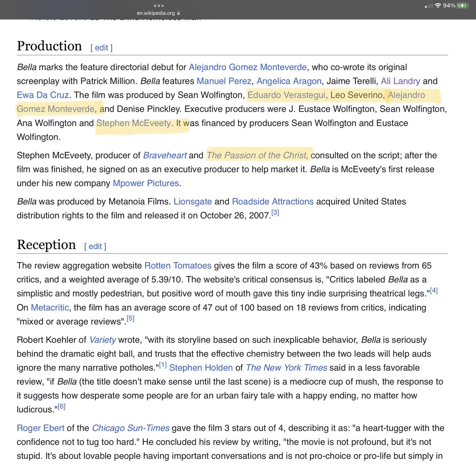Open citation reference [5]
Screen dimensions: 476x466
(131, 318)
